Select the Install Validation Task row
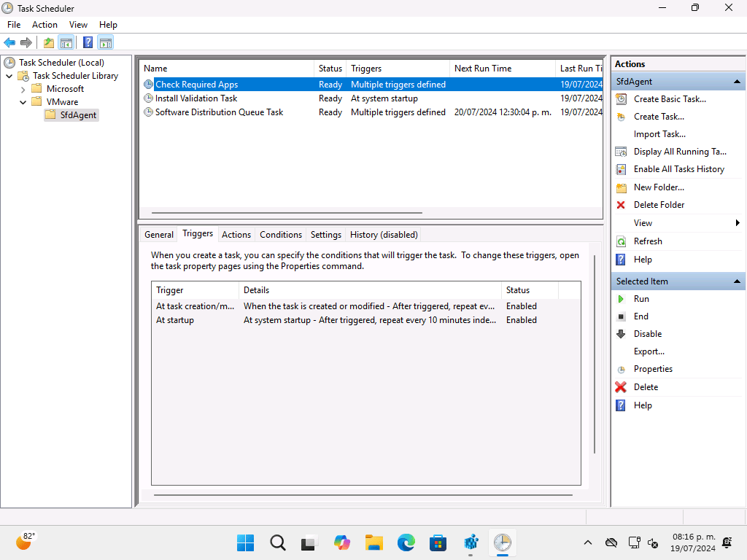This screenshot has width=747, height=560. click(196, 98)
